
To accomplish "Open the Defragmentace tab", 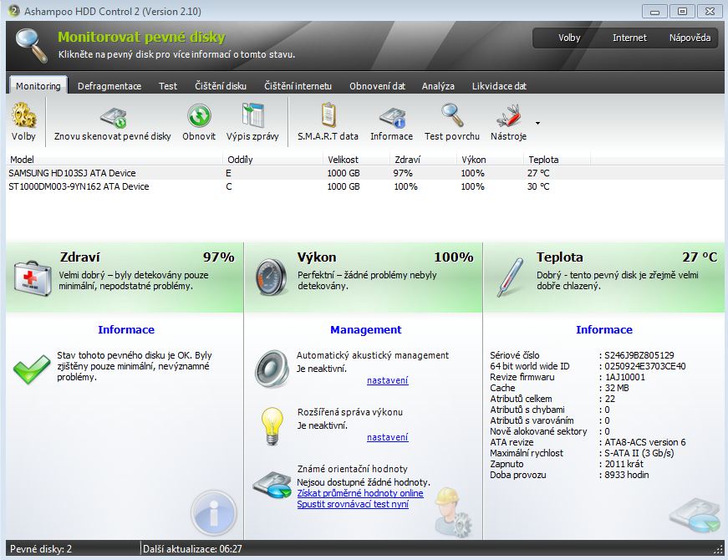I will click(x=109, y=86).
